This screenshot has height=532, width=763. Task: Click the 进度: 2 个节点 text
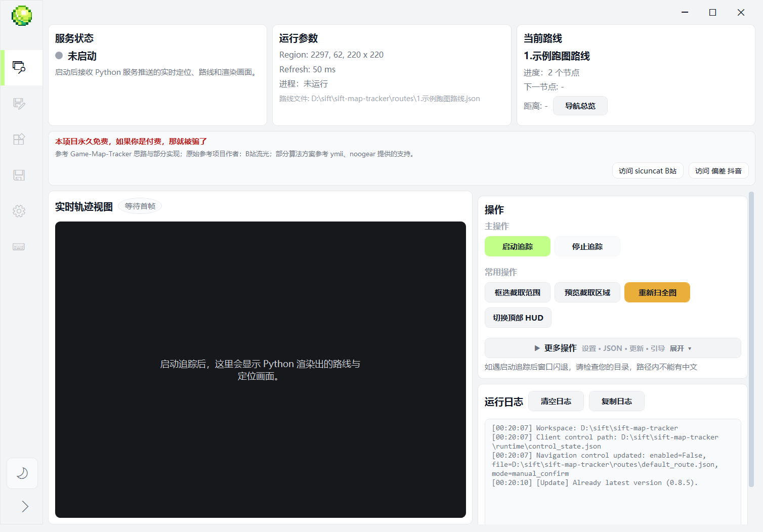click(552, 72)
